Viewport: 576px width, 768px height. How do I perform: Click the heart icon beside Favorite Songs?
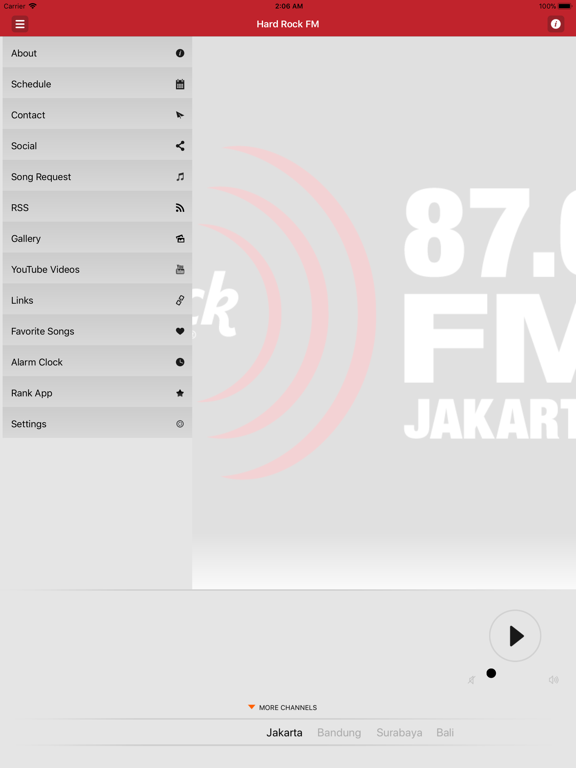[x=180, y=331]
